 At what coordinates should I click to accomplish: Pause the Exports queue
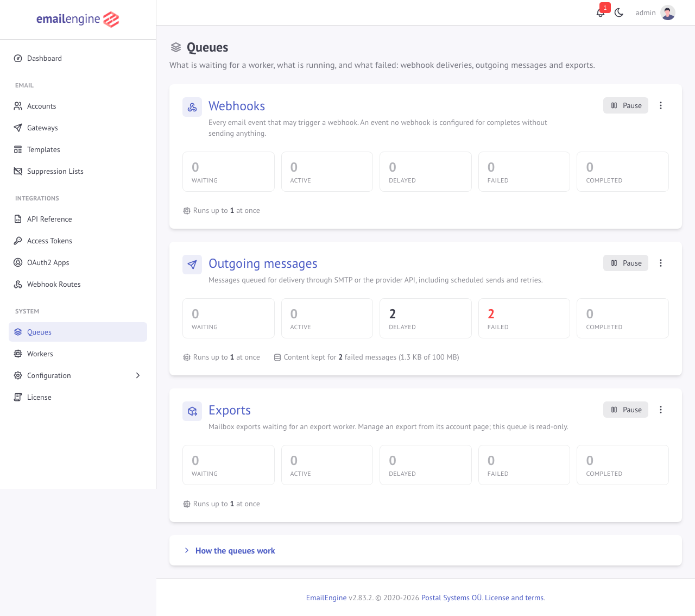click(x=625, y=410)
